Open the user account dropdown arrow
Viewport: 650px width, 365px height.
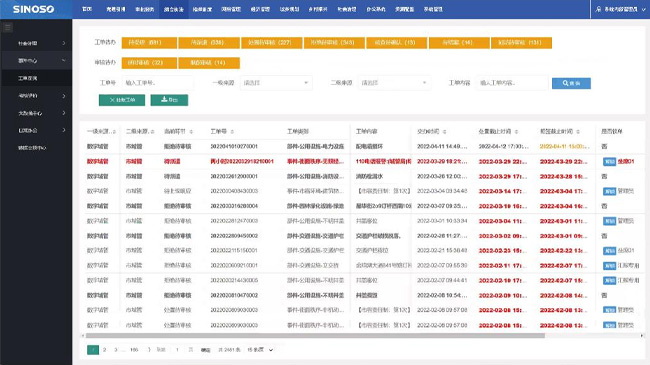coord(643,10)
